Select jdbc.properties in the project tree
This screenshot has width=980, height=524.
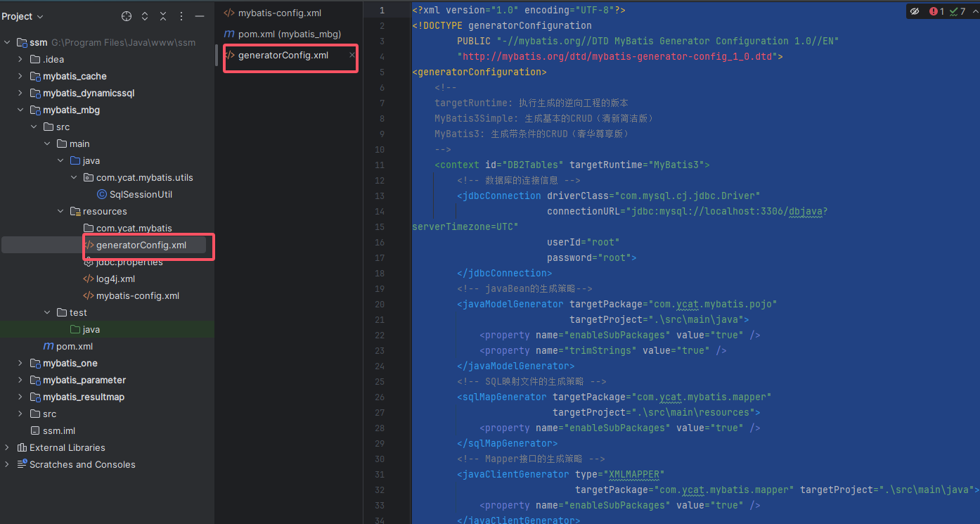129,262
